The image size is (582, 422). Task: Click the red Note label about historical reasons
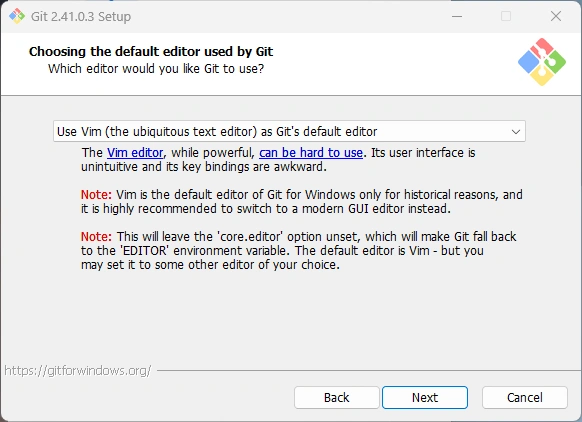click(x=96, y=194)
